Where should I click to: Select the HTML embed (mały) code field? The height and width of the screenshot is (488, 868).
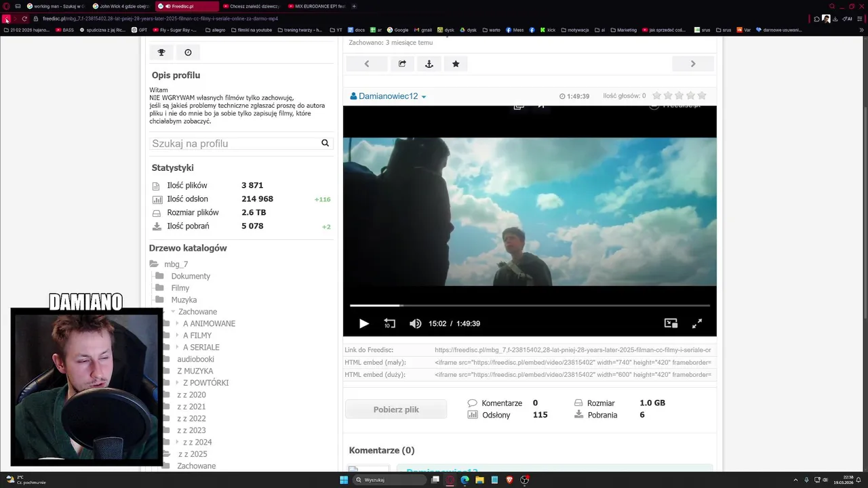pyautogui.click(x=573, y=362)
